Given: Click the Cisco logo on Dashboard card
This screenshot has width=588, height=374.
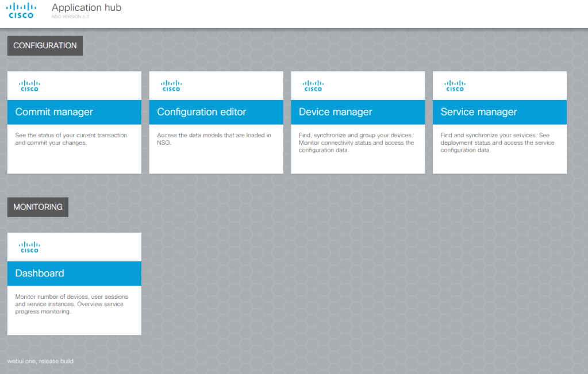Looking at the screenshot, I should (29, 247).
